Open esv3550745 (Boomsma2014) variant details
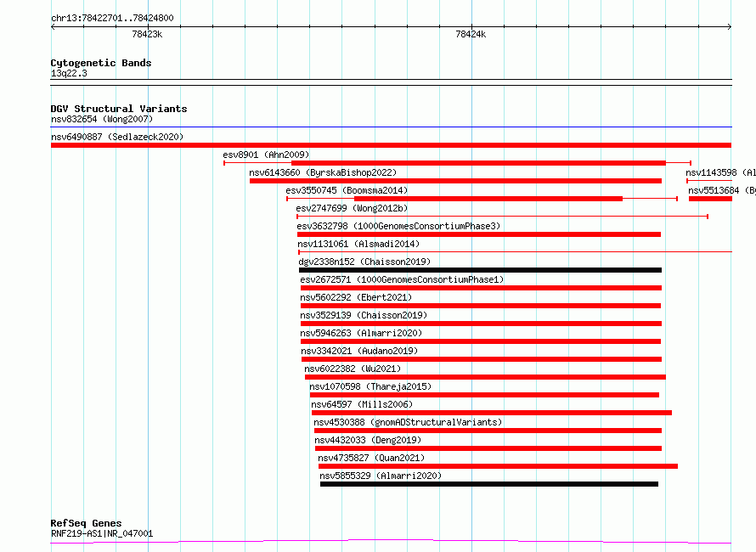 [347, 190]
